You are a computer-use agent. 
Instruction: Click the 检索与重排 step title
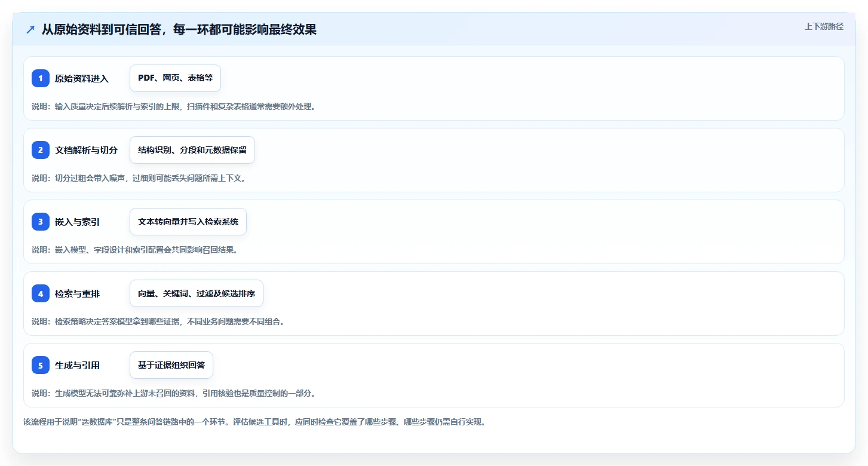tap(78, 293)
